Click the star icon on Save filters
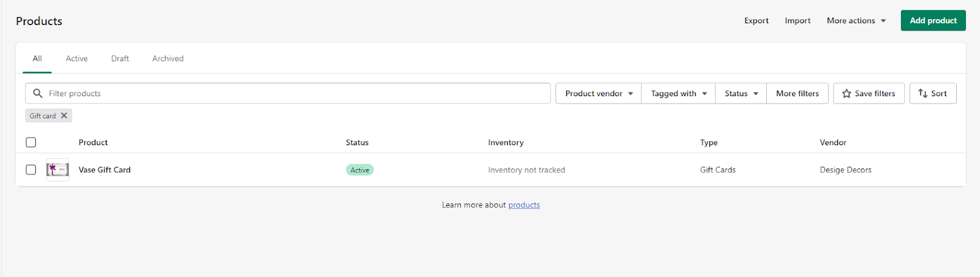Viewport: 980px width, 277px height. click(846, 94)
